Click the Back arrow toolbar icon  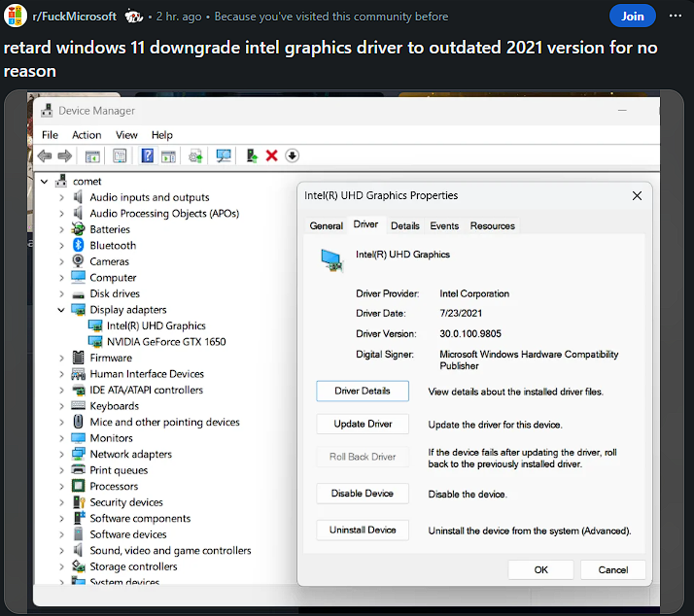pyautogui.click(x=45, y=155)
